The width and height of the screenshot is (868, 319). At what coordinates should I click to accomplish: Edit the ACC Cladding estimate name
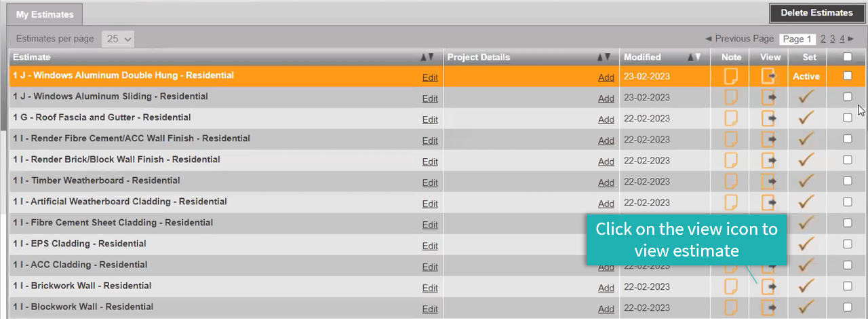point(430,267)
